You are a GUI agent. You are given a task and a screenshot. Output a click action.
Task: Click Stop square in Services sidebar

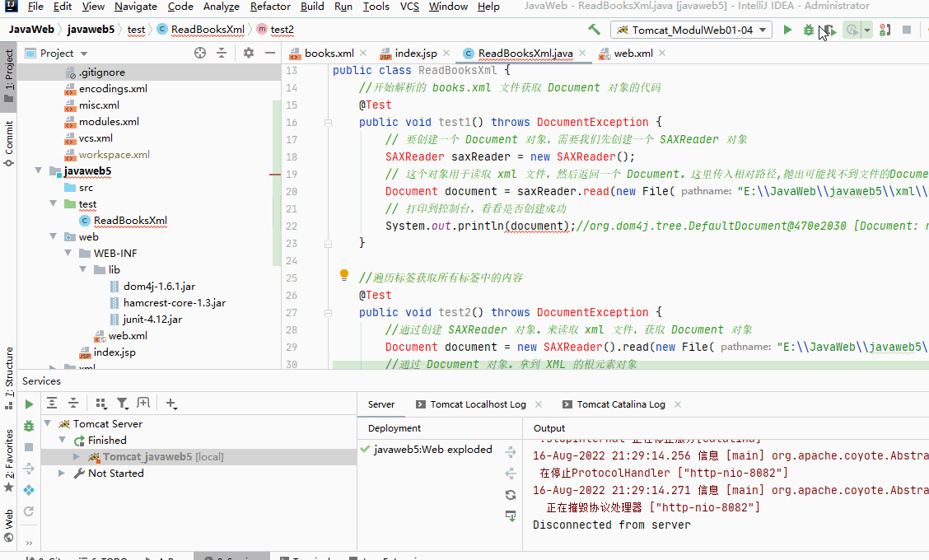(29, 447)
